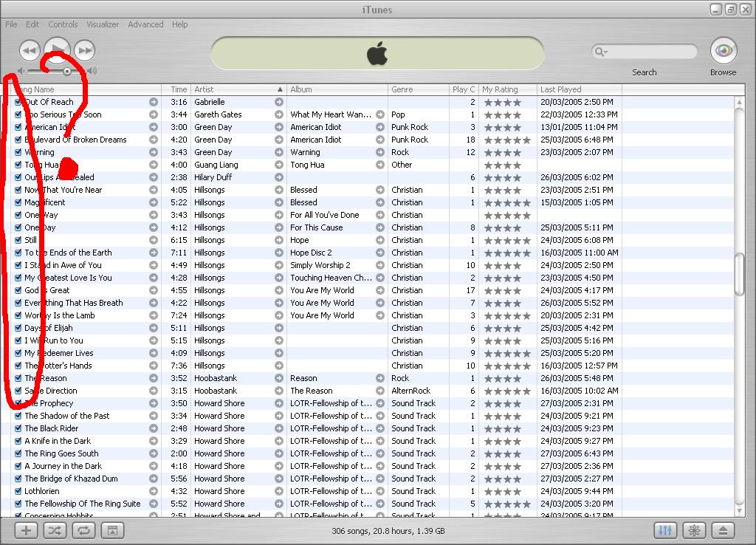Click the arrow beside song Boulevard Of Broken Dreams
756x545 pixels.
tap(154, 140)
